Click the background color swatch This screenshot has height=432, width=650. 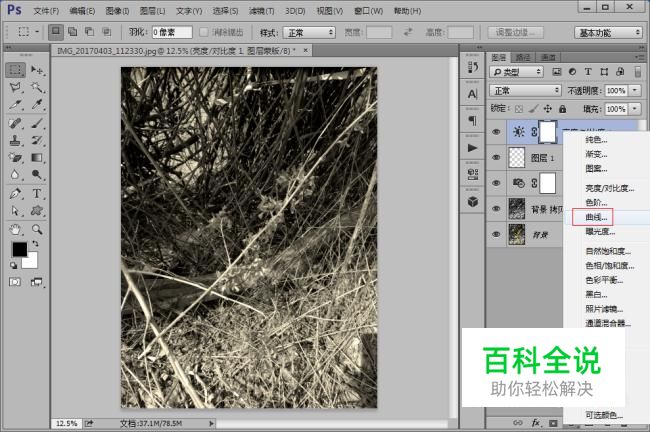[32, 263]
